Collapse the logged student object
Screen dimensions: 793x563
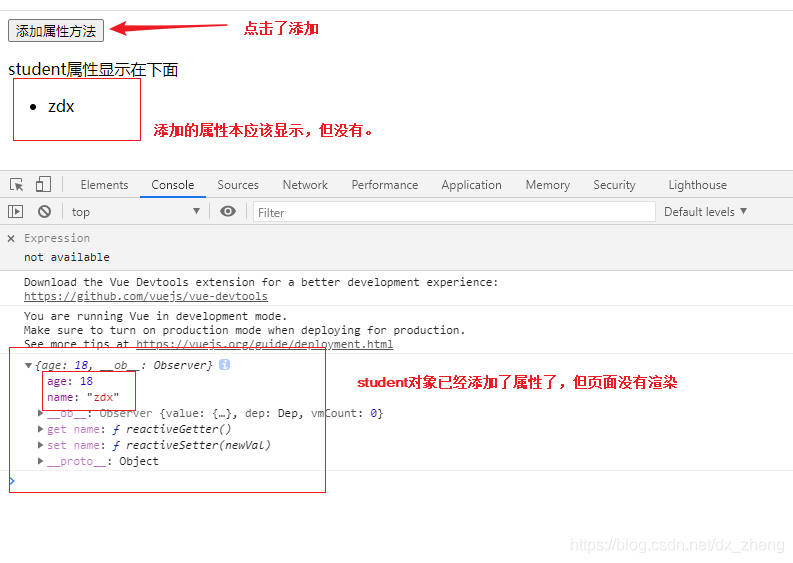click(28, 365)
